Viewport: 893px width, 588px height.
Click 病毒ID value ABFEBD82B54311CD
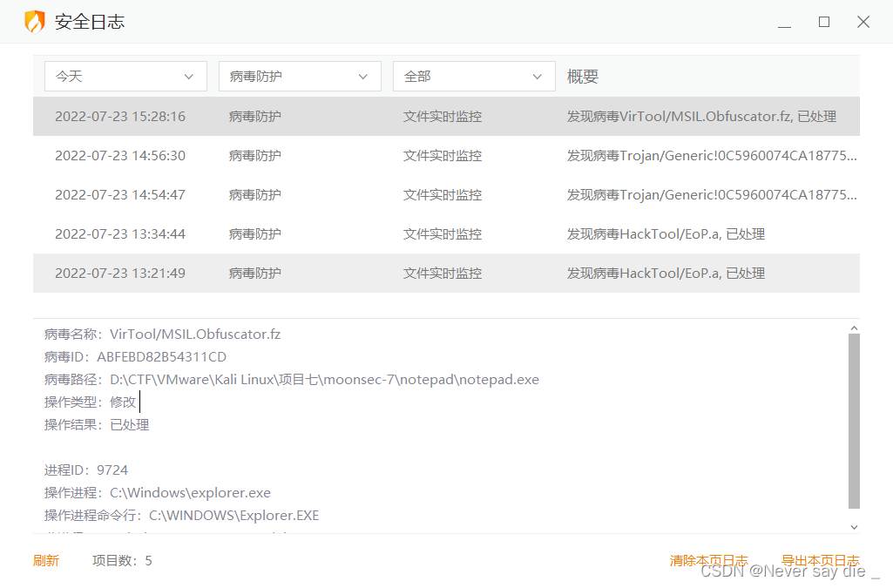coord(161,357)
